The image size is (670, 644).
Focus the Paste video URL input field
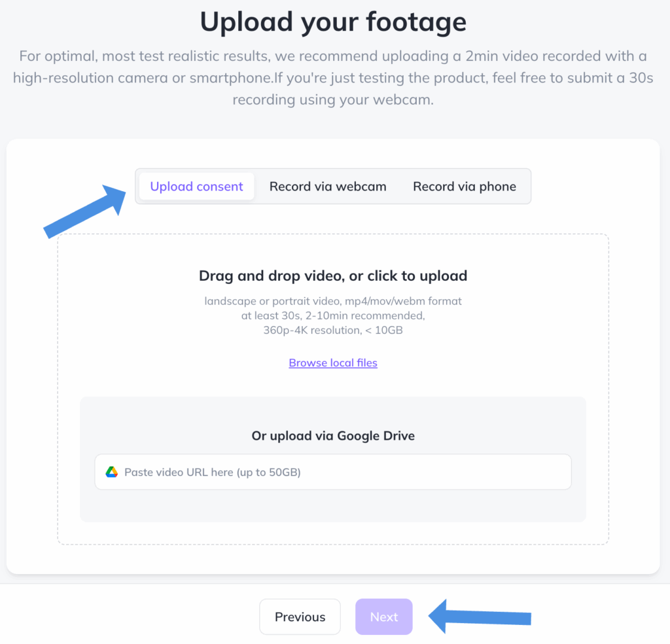[x=333, y=472]
